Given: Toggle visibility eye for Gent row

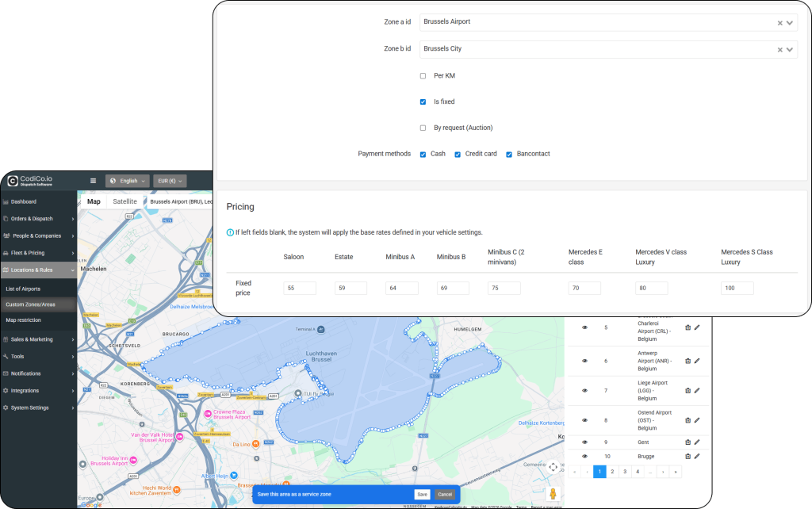Looking at the screenshot, I should 584,442.
